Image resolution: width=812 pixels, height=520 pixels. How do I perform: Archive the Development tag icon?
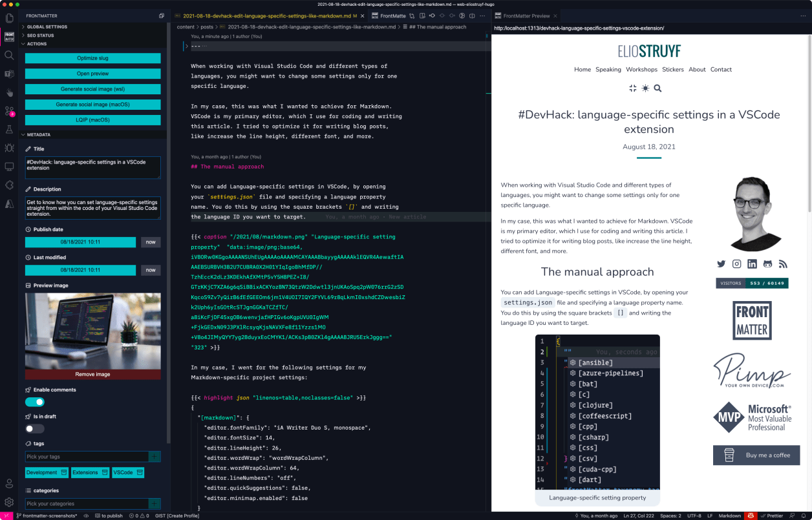(x=63, y=473)
